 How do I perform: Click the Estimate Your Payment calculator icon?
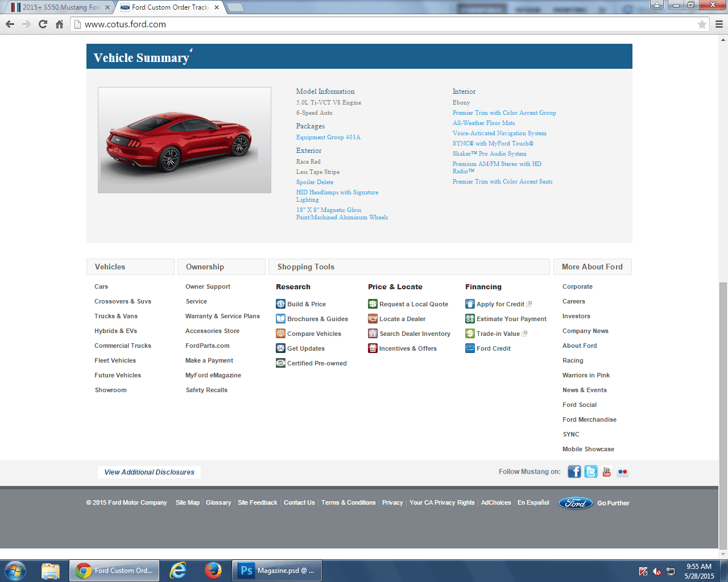(470, 319)
